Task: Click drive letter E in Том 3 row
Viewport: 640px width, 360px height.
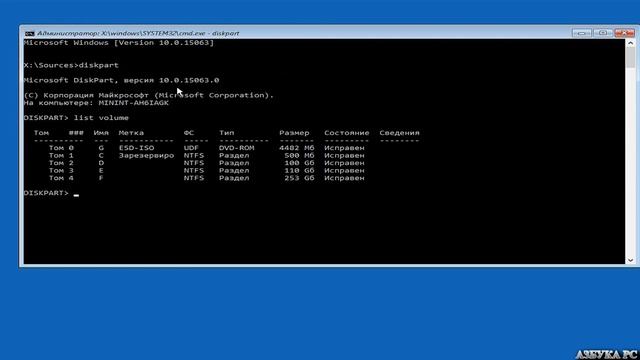Action: pyautogui.click(x=101, y=171)
